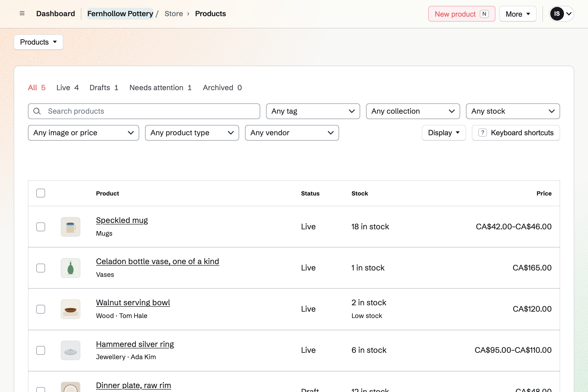Expand Any image or price filter

click(84, 133)
